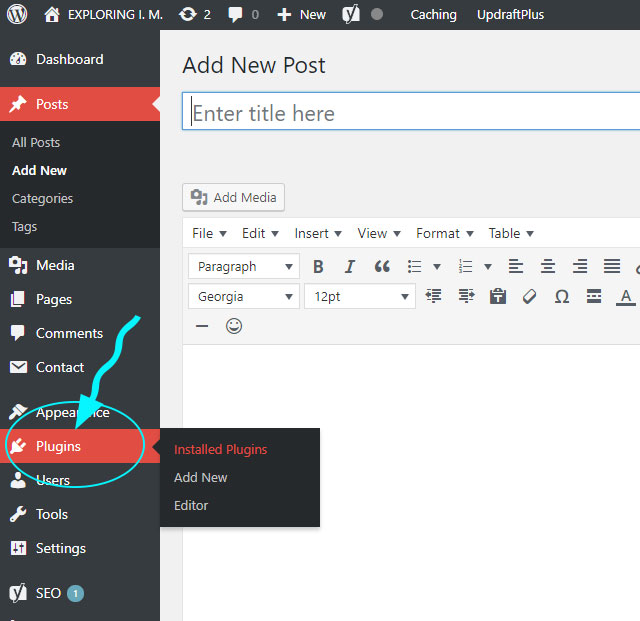The image size is (640, 621).
Task: Open text color picker
Action: coord(626,296)
